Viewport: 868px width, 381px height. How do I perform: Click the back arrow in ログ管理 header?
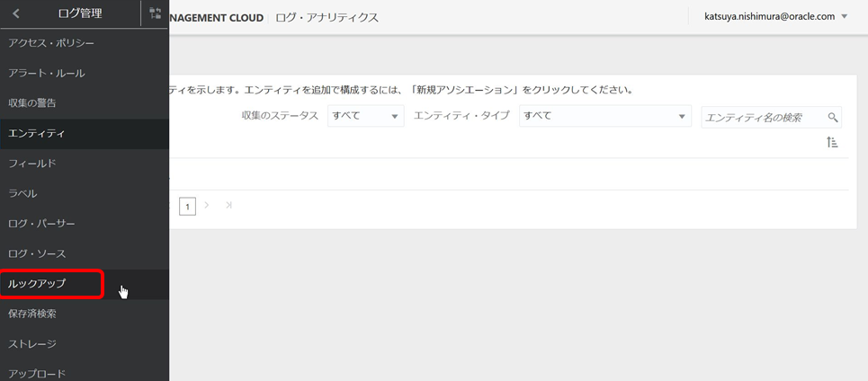(x=15, y=13)
